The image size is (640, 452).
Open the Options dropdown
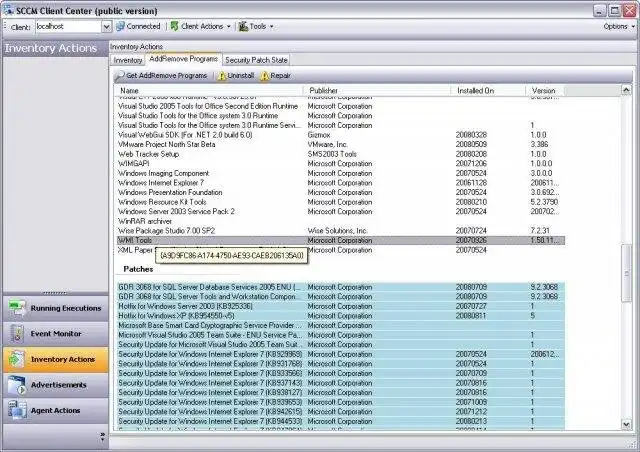pos(619,26)
